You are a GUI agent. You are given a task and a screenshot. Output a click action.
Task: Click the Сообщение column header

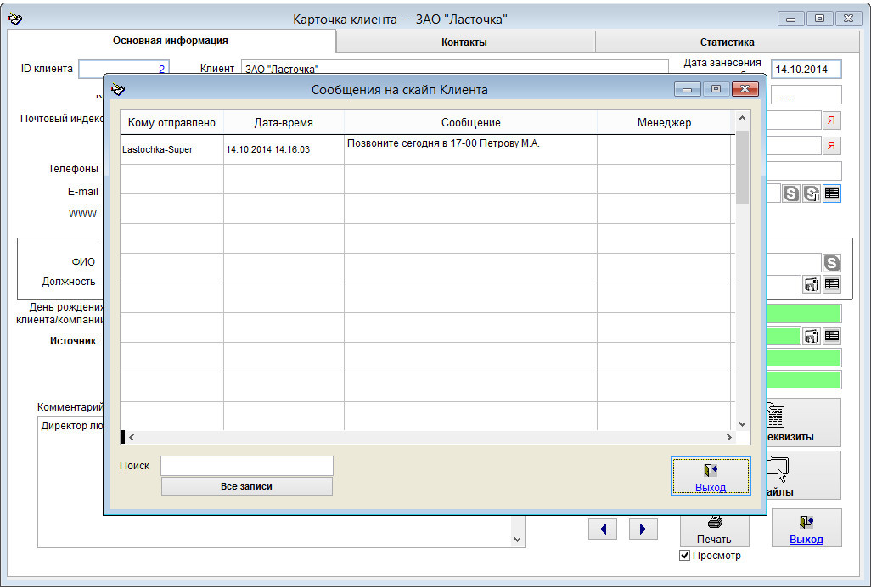(x=471, y=123)
